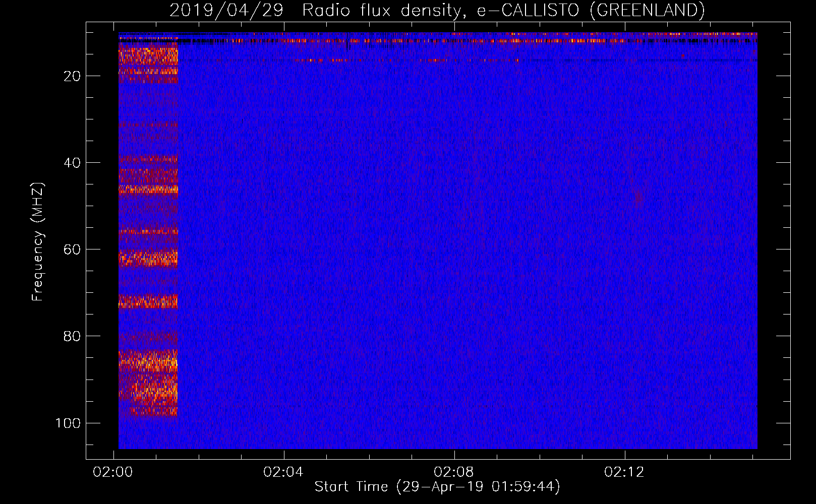The image size is (816, 504).
Task: Click the 02:04 time tick label
Action: (283, 472)
